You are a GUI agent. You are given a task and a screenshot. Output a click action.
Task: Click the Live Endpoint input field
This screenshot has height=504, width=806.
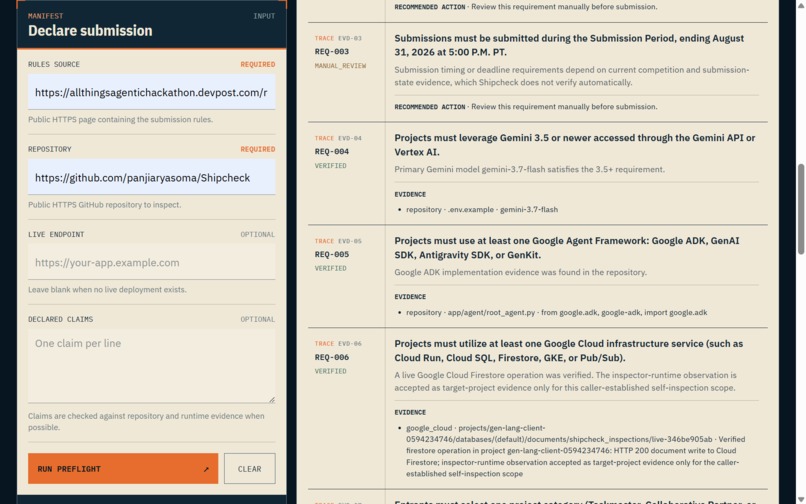152,262
